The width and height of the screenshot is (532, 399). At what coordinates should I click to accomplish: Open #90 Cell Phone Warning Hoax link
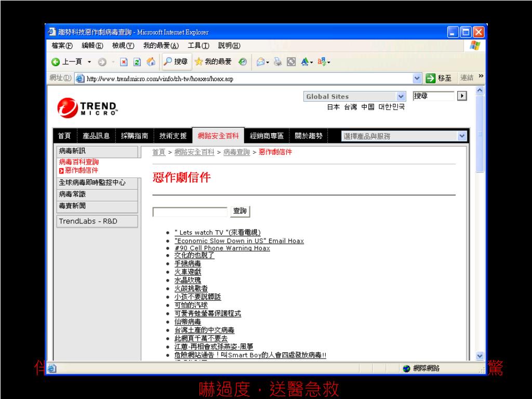point(222,248)
